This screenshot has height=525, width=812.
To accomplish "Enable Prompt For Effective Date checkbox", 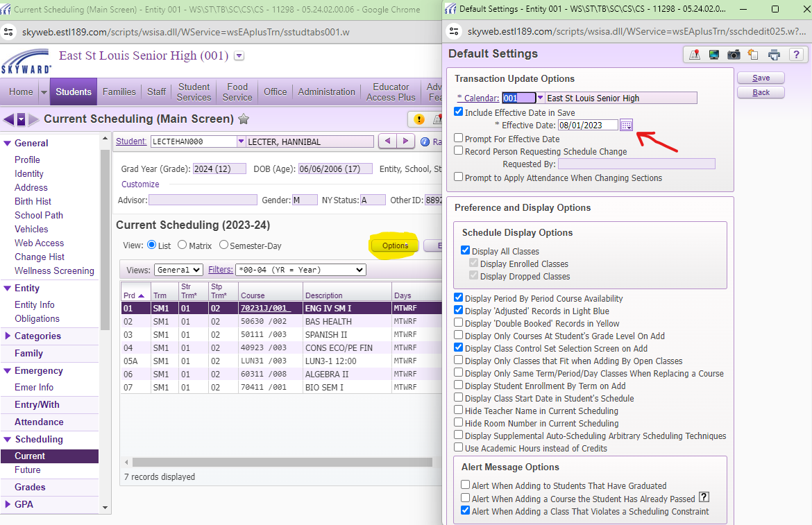I will point(459,139).
